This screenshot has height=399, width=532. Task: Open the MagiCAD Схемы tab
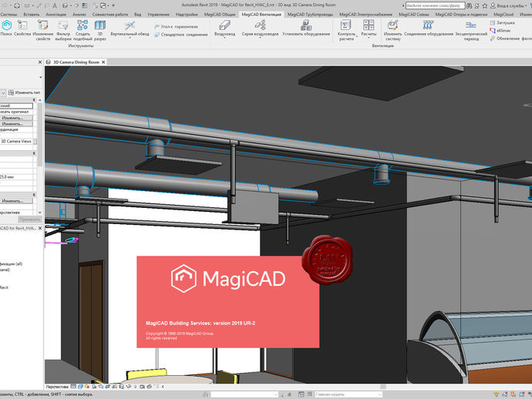pos(413,15)
